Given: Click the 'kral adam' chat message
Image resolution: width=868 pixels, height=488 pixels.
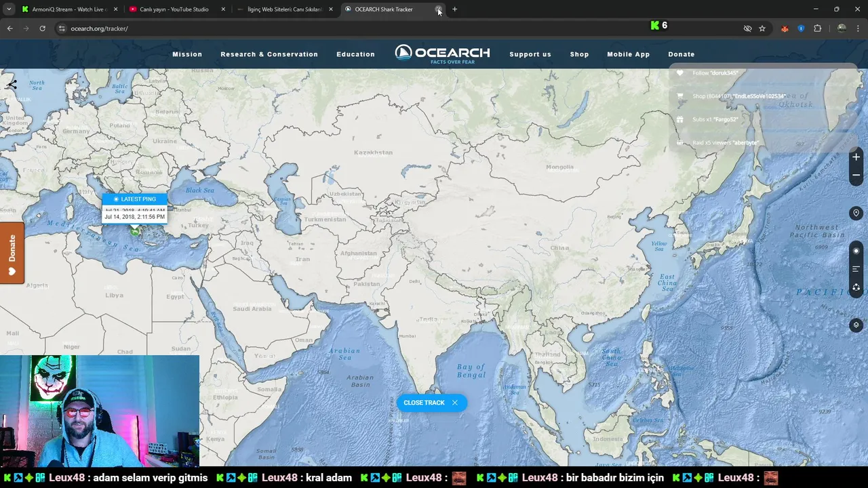Looking at the screenshot, I should point(329,478).
